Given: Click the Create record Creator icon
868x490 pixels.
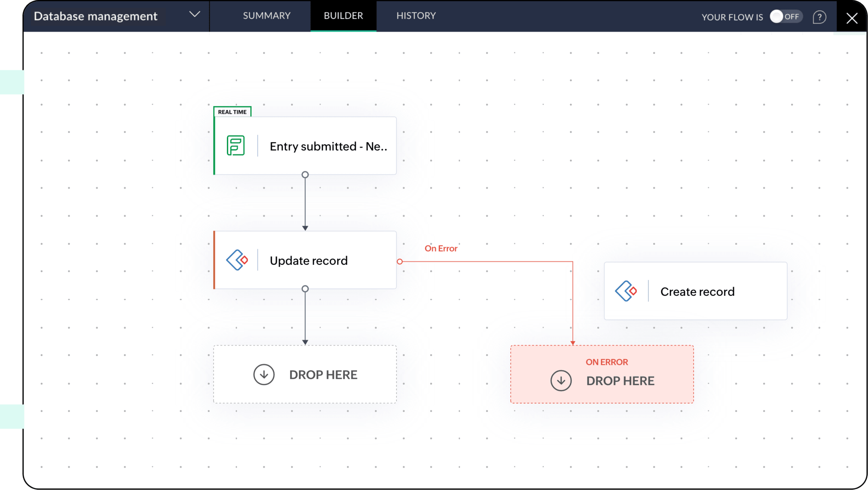Looking at the screenshot, I should [x=626, y=291].
